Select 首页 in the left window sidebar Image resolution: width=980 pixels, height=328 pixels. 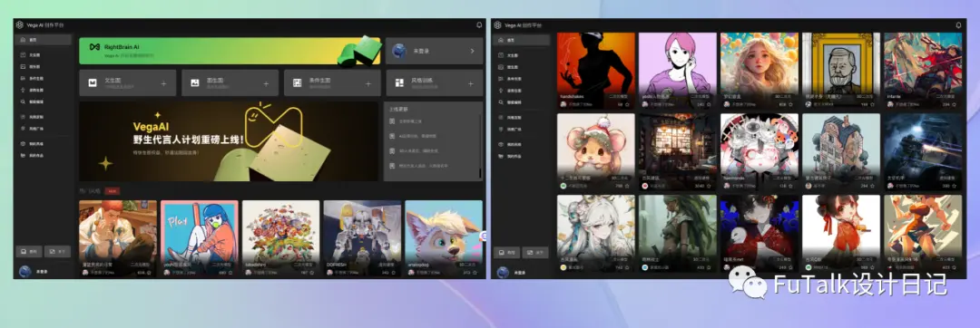pyautogui.click(x=44, y=40)
